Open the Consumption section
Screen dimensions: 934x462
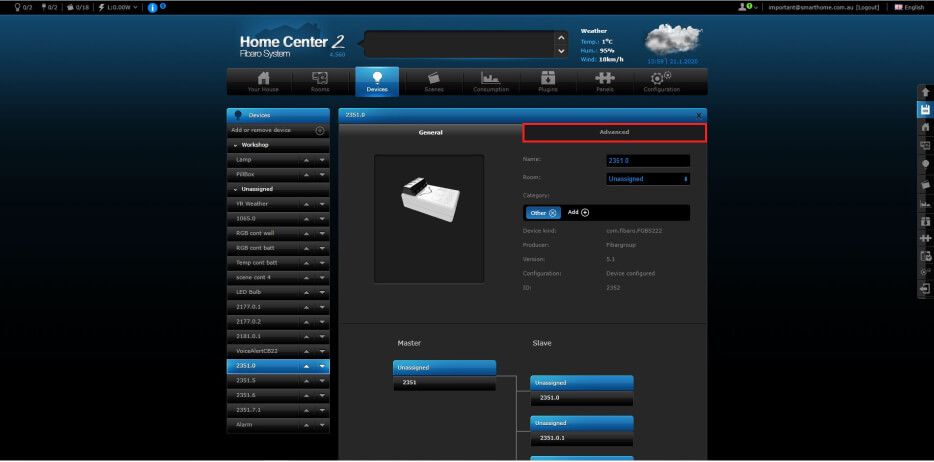(x=491, y=82)
